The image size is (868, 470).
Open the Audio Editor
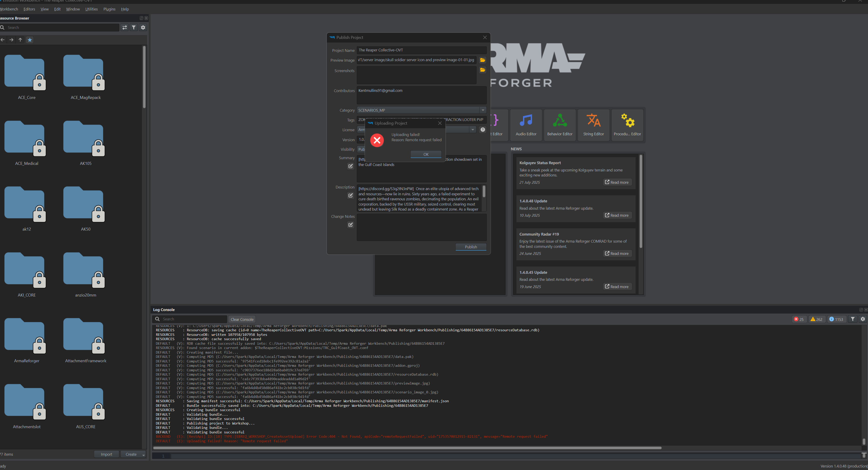coord(526,125)
